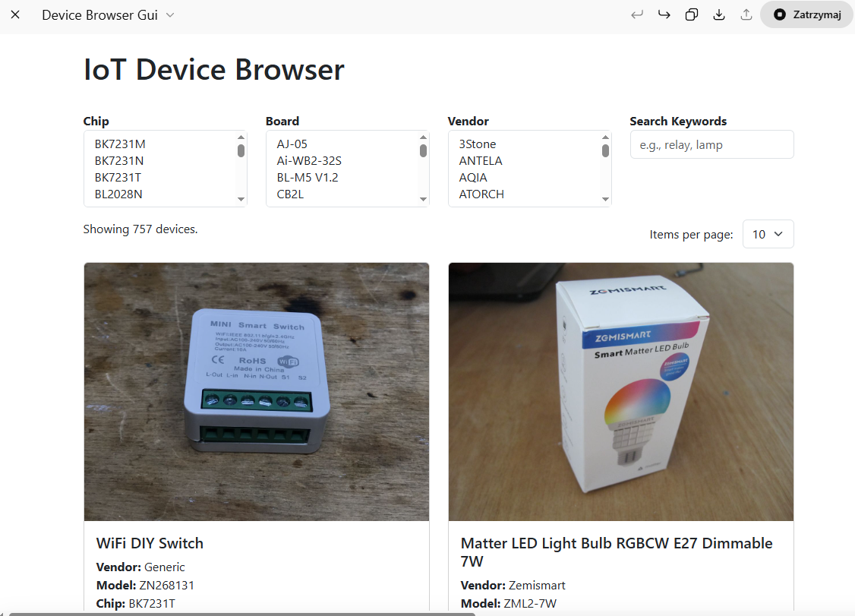Viewport: 855px width, 616px height.
Task: Focus the Search Keywords input field
Action: click(711, 144)
